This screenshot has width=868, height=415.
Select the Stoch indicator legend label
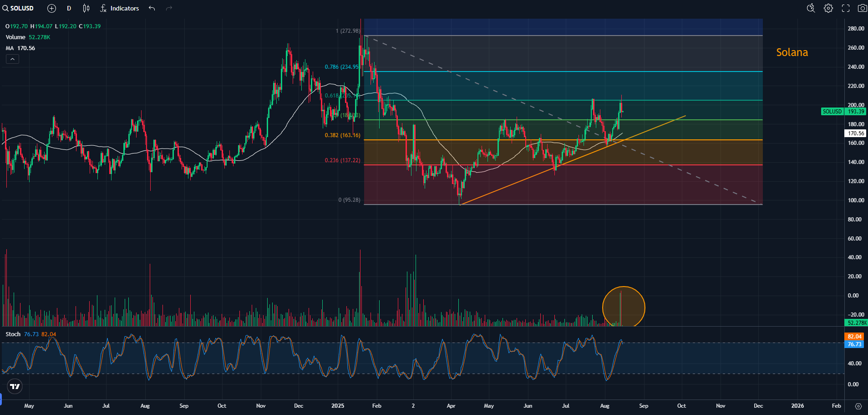tap(13, 334)
